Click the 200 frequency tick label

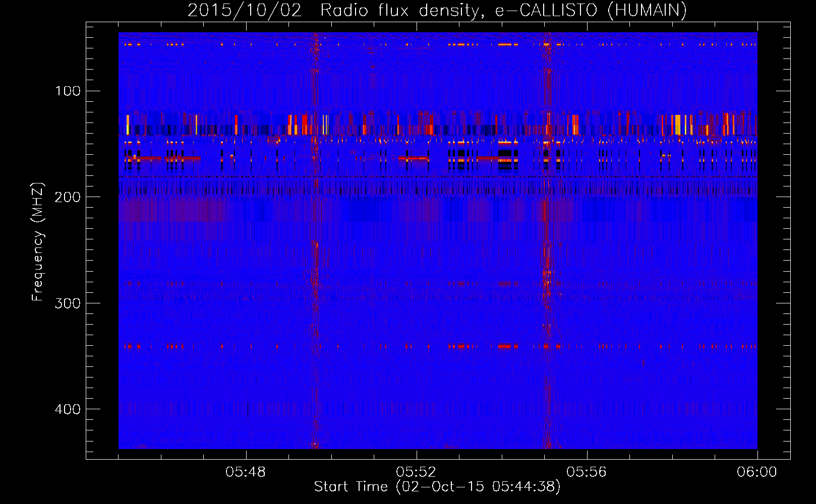coord(68,197)
